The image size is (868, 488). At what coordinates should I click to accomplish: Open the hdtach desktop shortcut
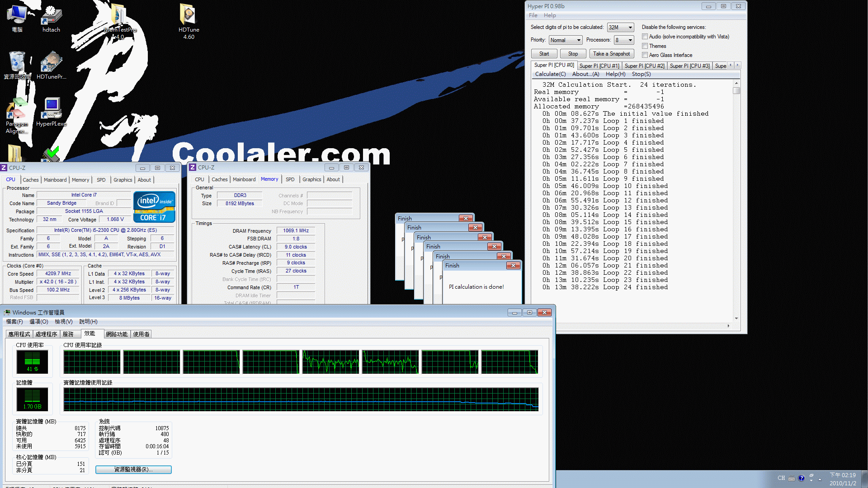[51, 18]
